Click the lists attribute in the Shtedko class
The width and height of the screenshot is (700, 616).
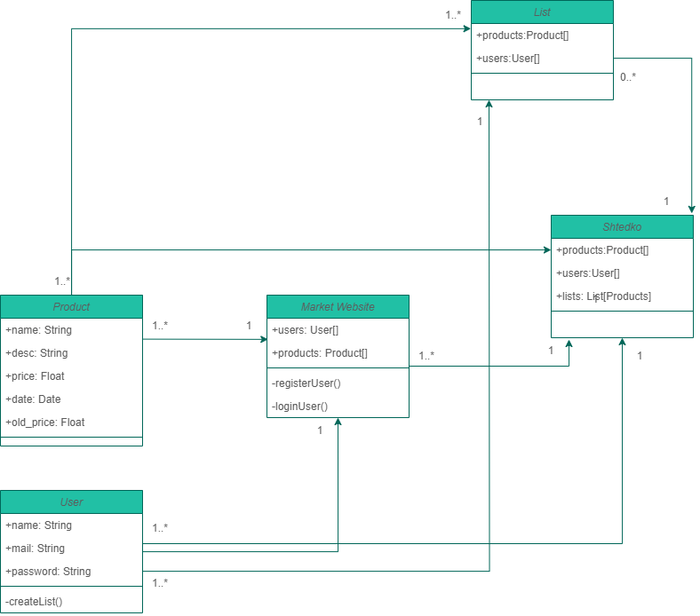tap(603, 296)
